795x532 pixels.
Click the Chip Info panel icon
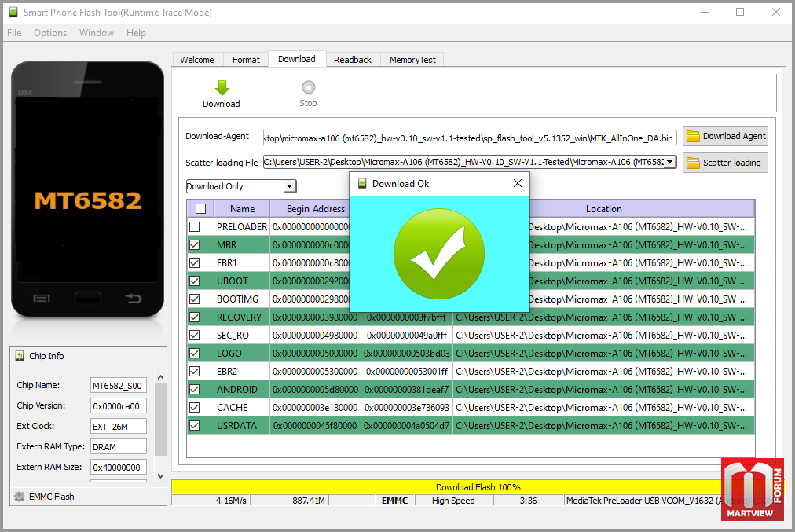click(20, 356)
